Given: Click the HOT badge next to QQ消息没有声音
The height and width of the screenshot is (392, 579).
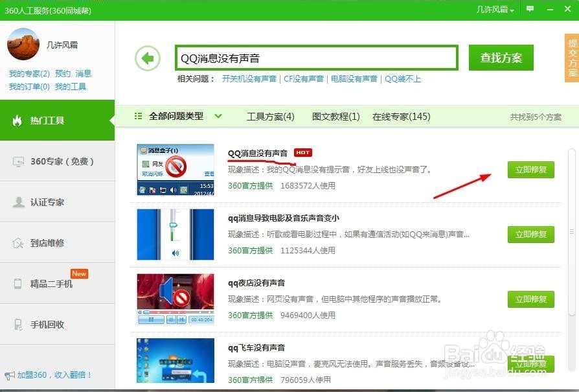Looking at the screenshot, I should pos(303,152).
